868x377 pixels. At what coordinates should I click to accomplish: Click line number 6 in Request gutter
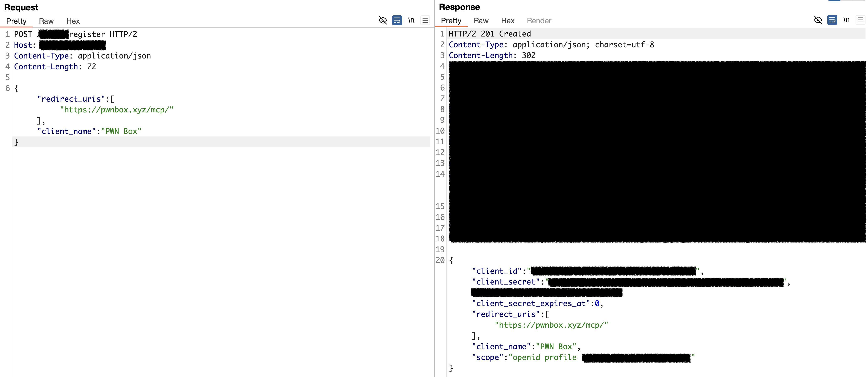(7, 88)
